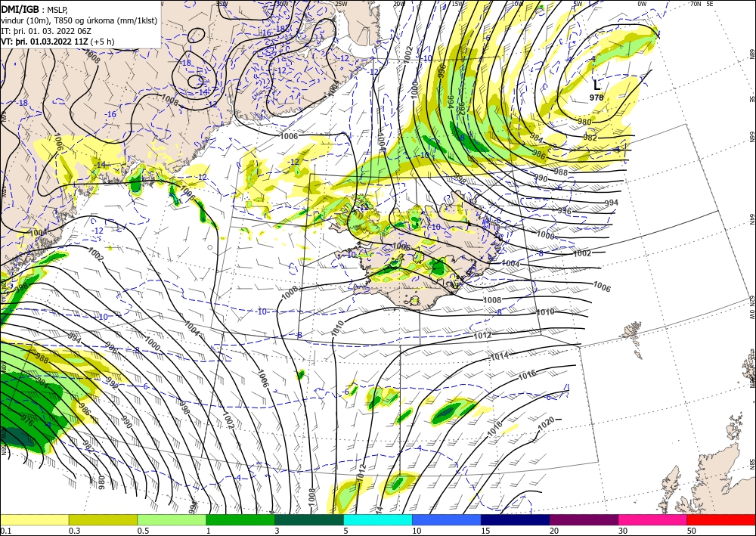Click the '1016' isobar label
This screenshot has width=756, height=536.
(x=527, y=375)
